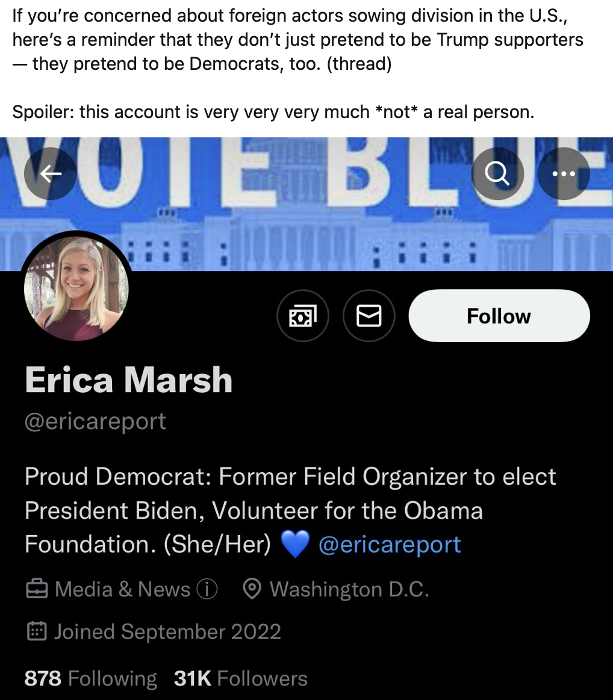View the 878 Following list
This screenshot has width=613, height=700.
pyautogui.click(x=90, y=678)
